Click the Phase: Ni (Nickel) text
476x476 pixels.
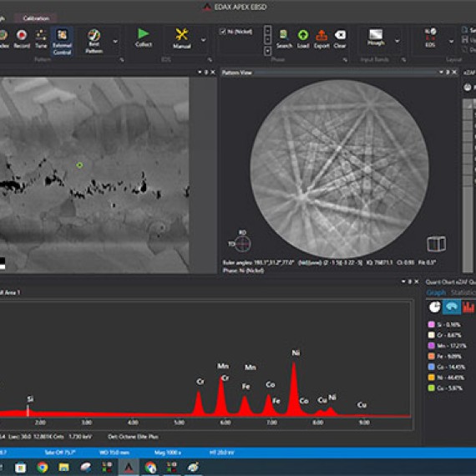244,271
